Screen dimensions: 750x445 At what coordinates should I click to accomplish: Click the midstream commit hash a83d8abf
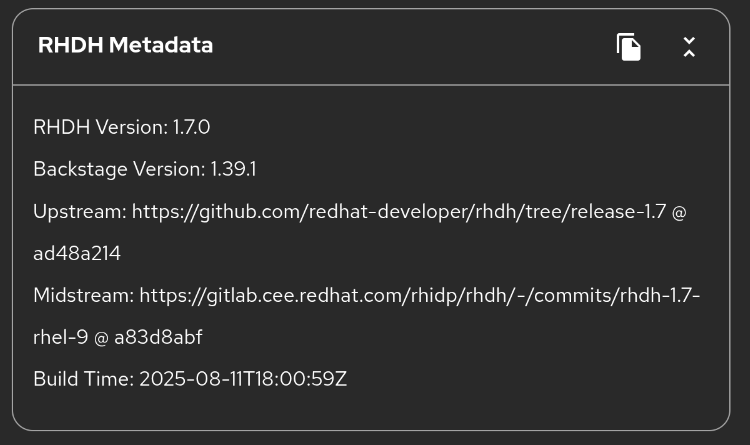[158, 338]
